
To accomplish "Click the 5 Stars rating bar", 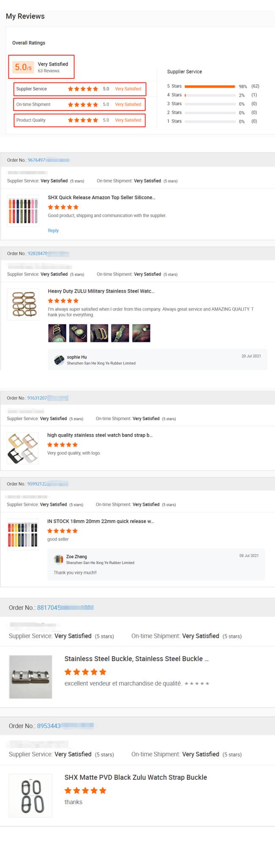I will click(210, 86).
